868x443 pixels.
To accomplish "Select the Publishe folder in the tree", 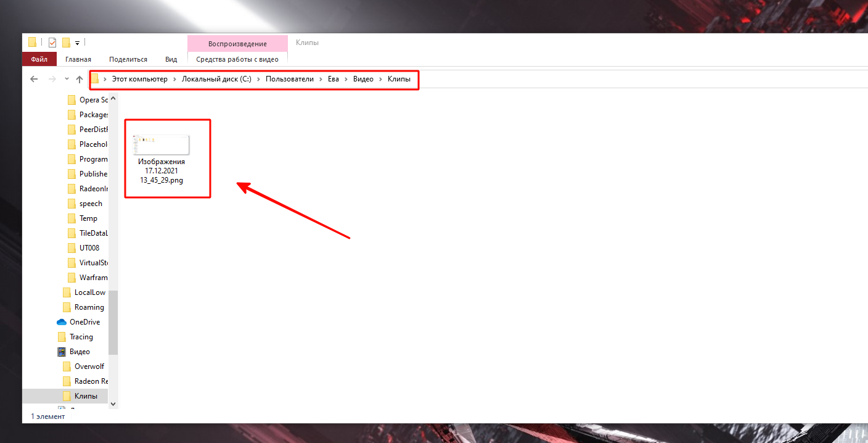I will point(88,174).
